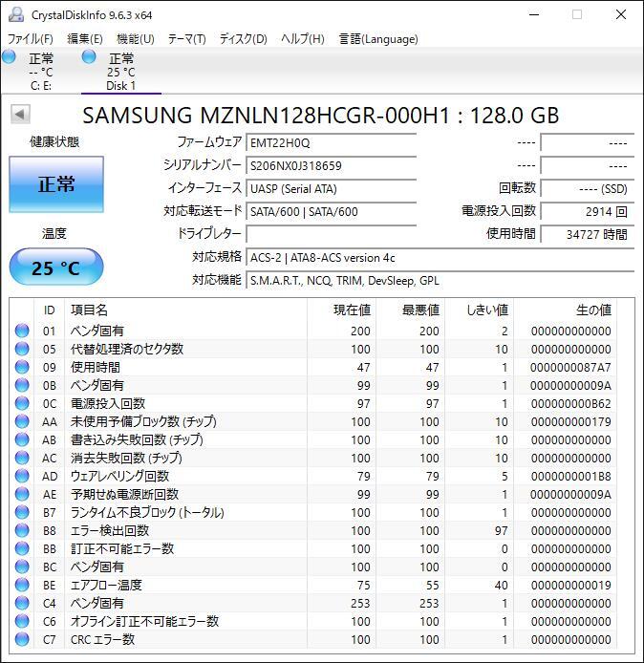The width and height of the screenshot is (644, 663).
Task: Open the 言語(Language) menu
Action: (378, 39)
